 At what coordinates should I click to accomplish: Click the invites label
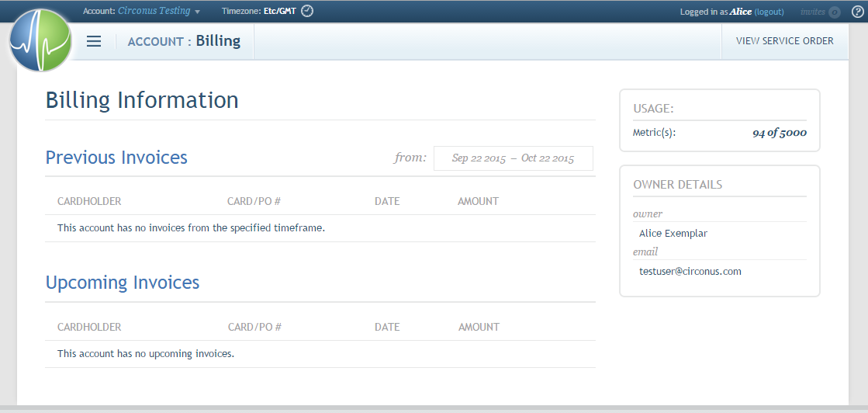pyautogui.click(x=813, y=12)
